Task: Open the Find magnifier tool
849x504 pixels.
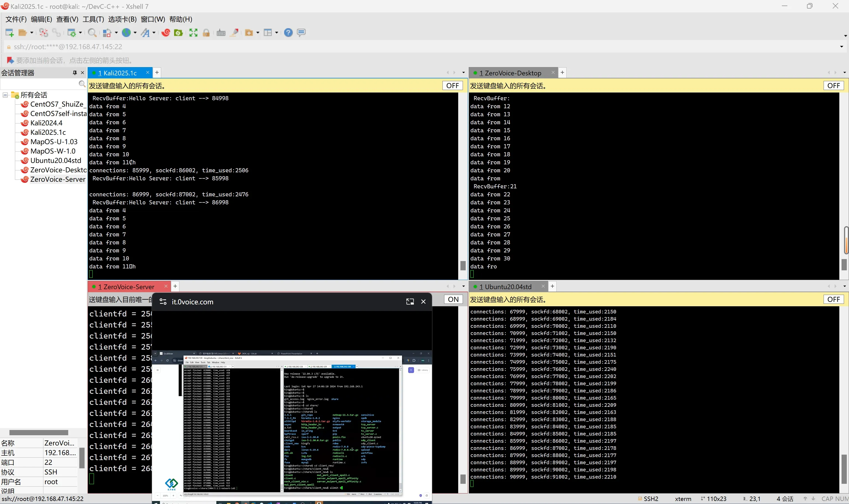Action: pos(91,33)
